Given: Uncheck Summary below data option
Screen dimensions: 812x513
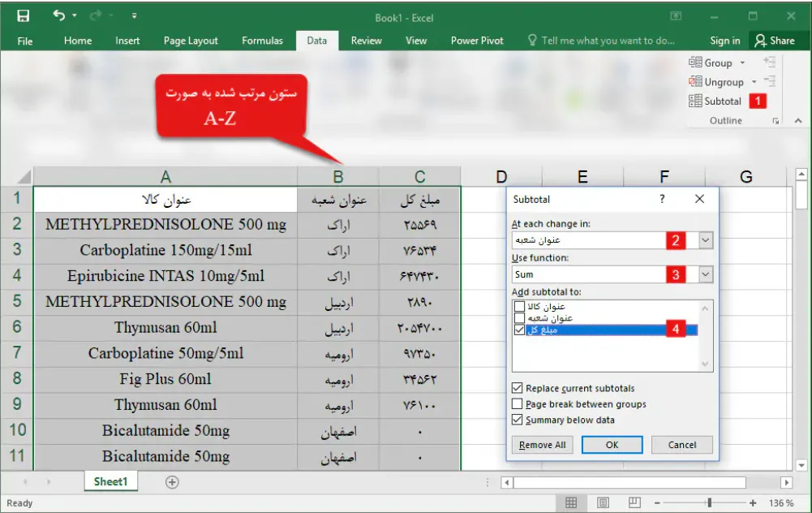Looking at the screenshot, I should tap(518, 420).
